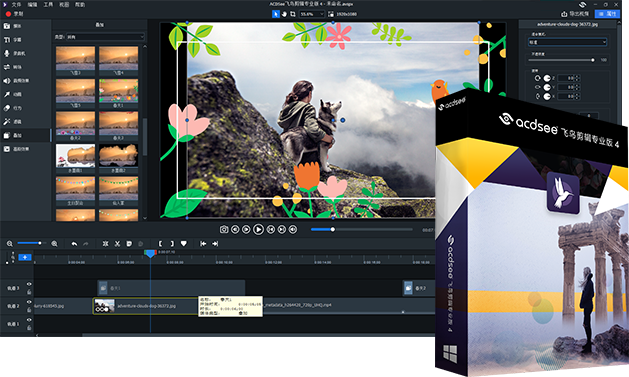Select the pointer selection tool

click(x=276, y=14)
